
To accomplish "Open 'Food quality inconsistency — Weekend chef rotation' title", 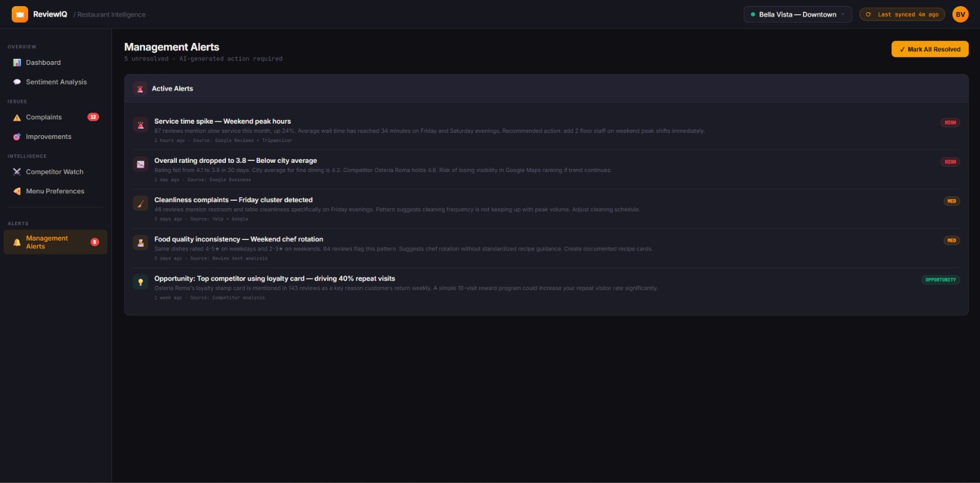I will click(239, 239).
